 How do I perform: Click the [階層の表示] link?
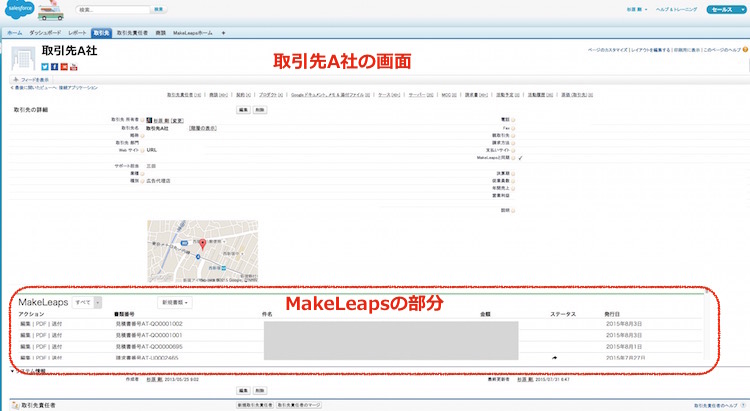(x=203, y=128)
